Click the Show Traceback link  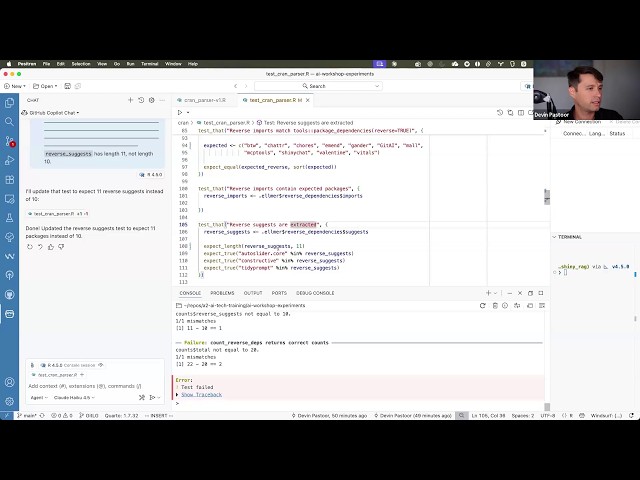(x=201, y=395)
